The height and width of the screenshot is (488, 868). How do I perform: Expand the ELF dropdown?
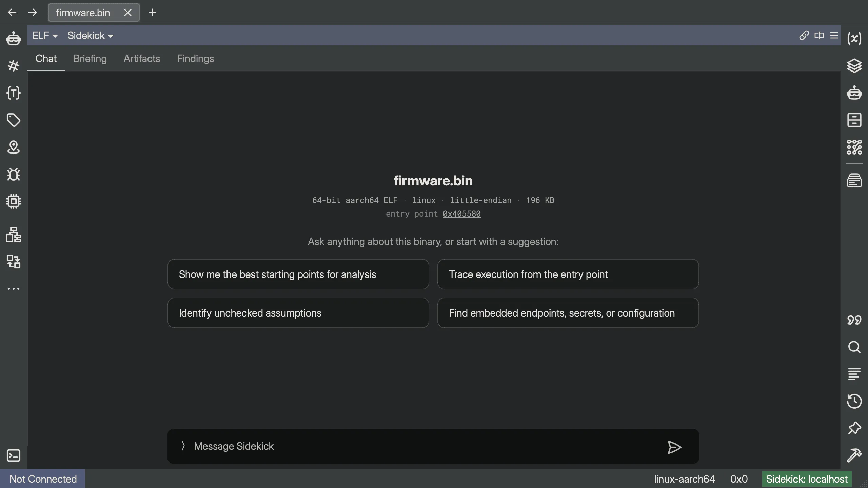45,35
